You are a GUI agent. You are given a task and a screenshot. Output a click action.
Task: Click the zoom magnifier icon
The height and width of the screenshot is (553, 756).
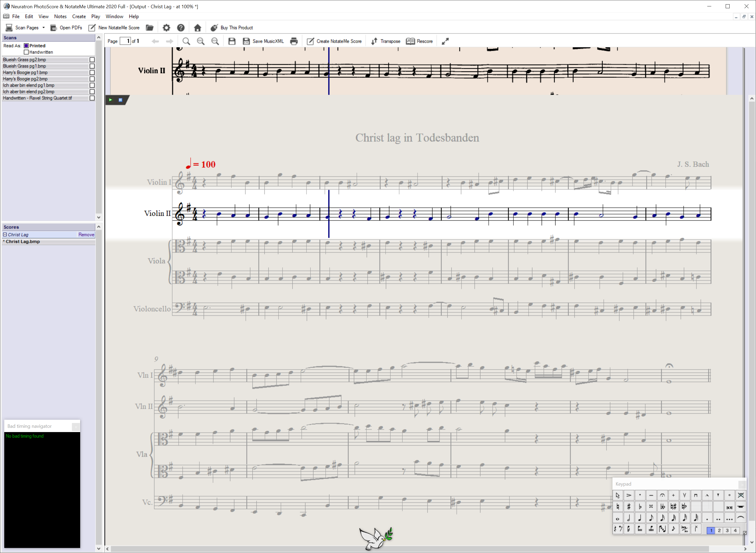pos(186,41)
